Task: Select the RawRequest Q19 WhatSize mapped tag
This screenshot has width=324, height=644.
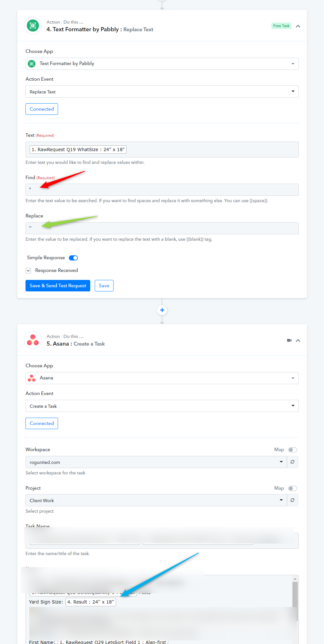Action: [78, 150]
